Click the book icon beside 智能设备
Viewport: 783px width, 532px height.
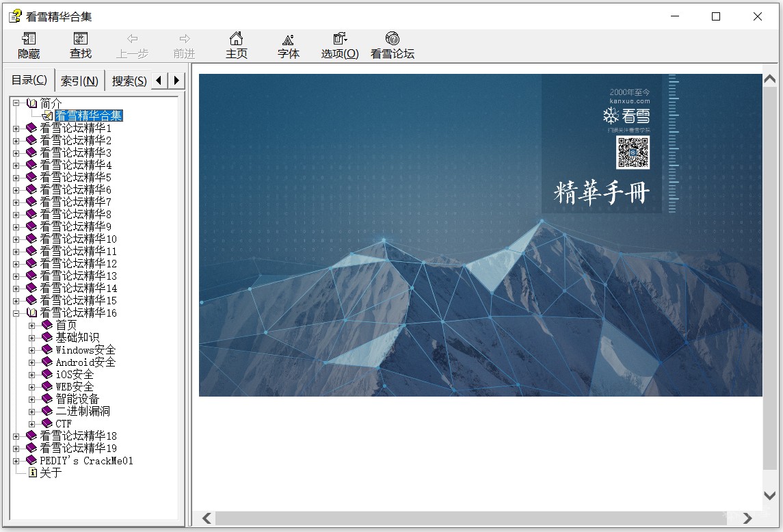click(x=47, y=399)
